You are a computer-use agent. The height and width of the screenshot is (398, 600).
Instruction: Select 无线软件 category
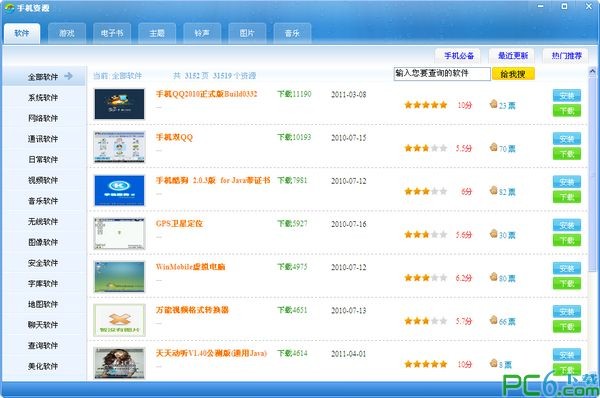pyautogui.click(x=43, y=222)
